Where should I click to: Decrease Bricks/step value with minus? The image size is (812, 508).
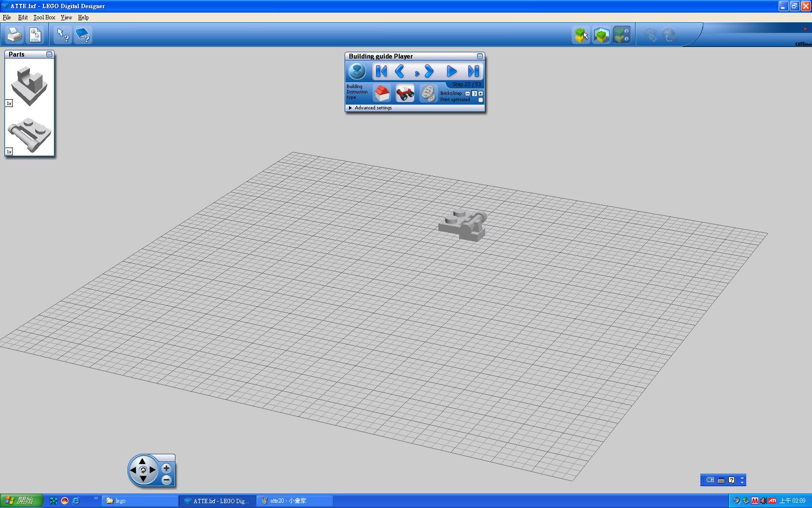(468, 93)
